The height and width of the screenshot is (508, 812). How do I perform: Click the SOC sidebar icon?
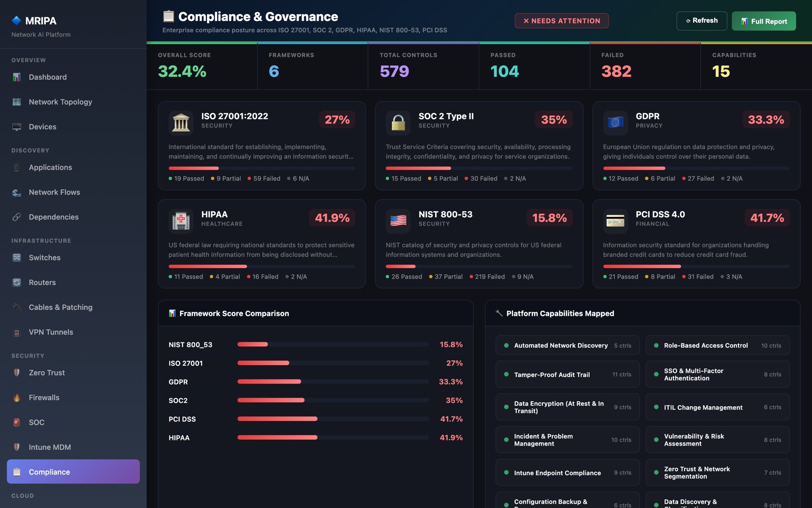(17, 423)
